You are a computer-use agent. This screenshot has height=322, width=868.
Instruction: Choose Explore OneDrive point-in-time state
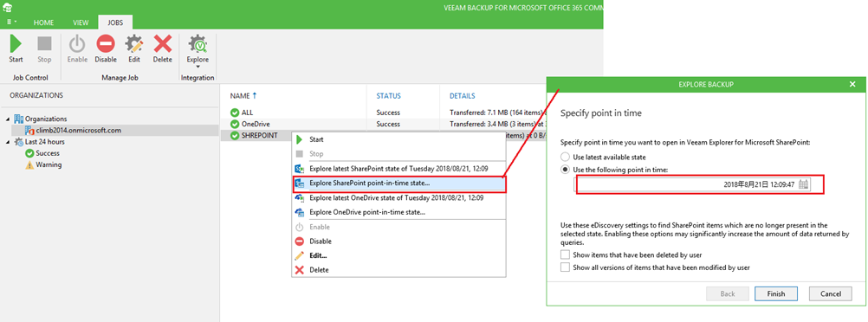coord(399,212)
